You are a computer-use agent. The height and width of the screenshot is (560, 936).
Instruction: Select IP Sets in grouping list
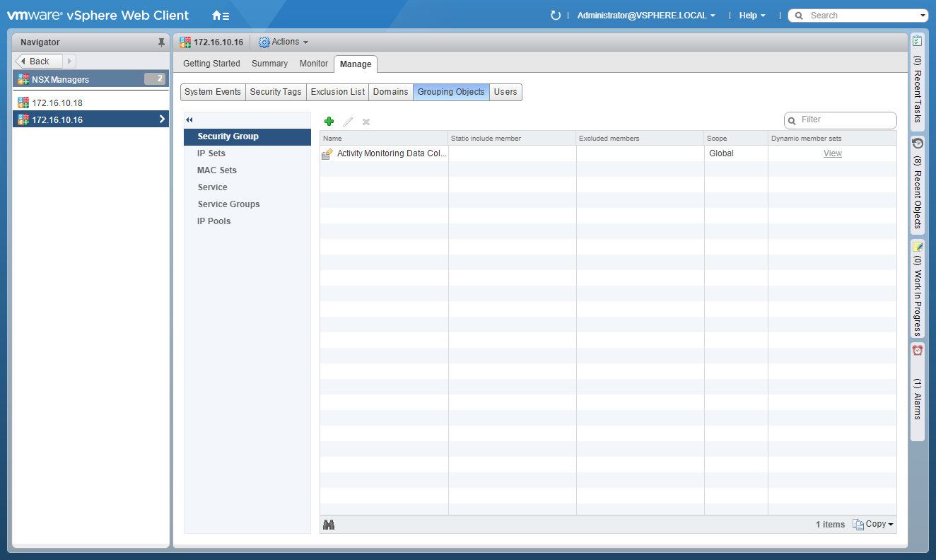tap(211, 153)
